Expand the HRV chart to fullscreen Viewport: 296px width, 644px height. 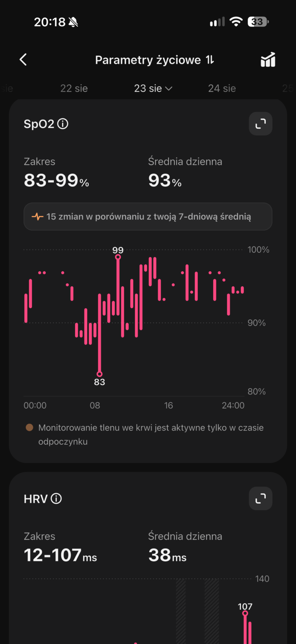click(x=261, y=499)
